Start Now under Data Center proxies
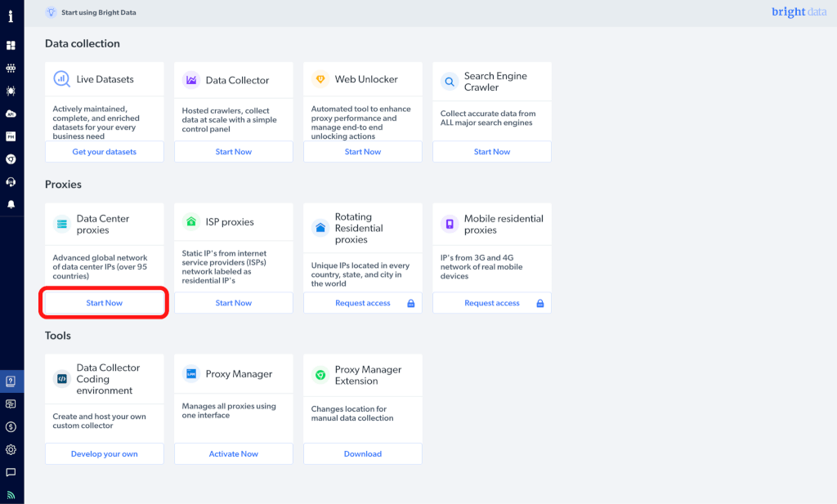 coord(105,303)
